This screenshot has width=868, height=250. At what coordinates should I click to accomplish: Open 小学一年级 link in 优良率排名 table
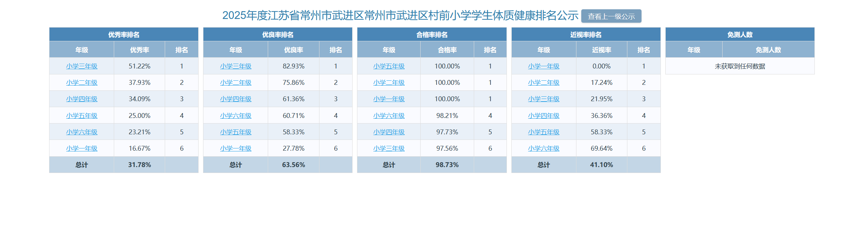pos(236,148)
